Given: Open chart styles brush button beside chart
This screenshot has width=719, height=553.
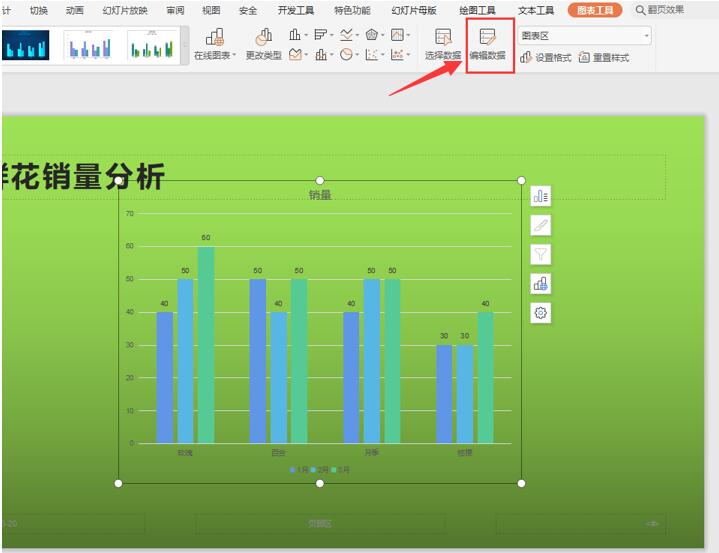Looking at the screenshot, I should [x=541, y=225].
